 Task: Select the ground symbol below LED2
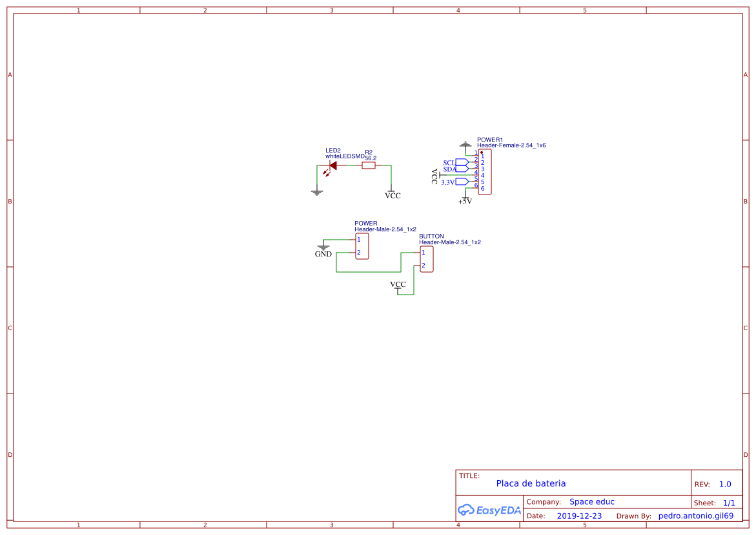click(x=316, y=191)
